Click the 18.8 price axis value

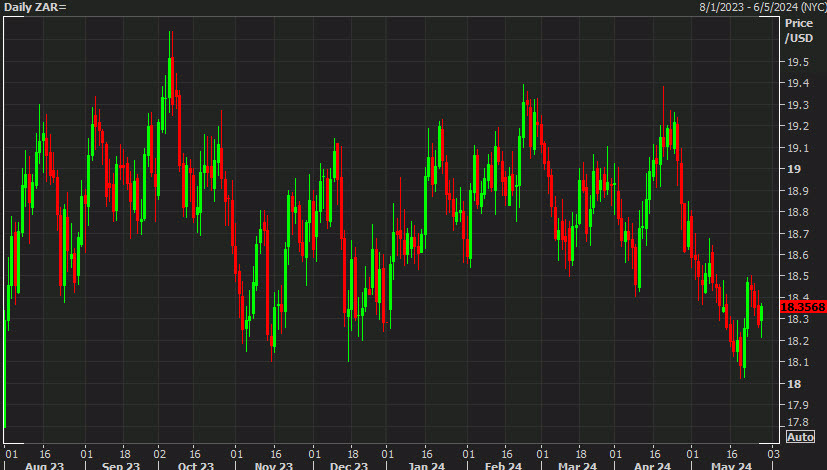(x=798, y=212)
